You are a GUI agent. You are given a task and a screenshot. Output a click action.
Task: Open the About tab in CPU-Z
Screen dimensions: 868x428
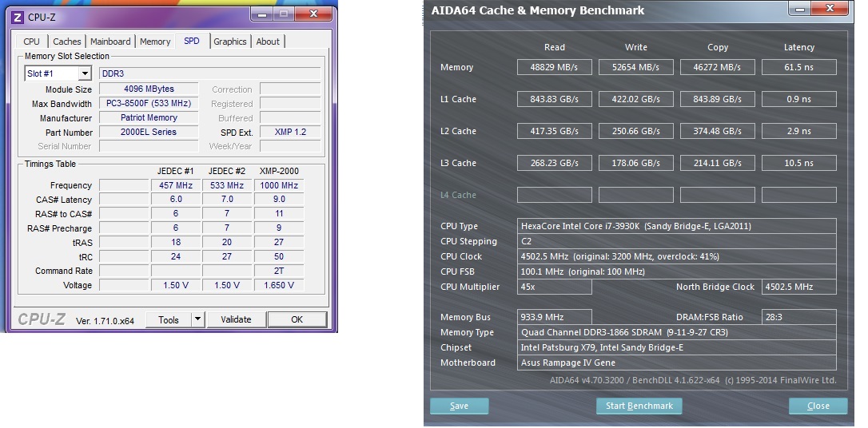[268, 42]
